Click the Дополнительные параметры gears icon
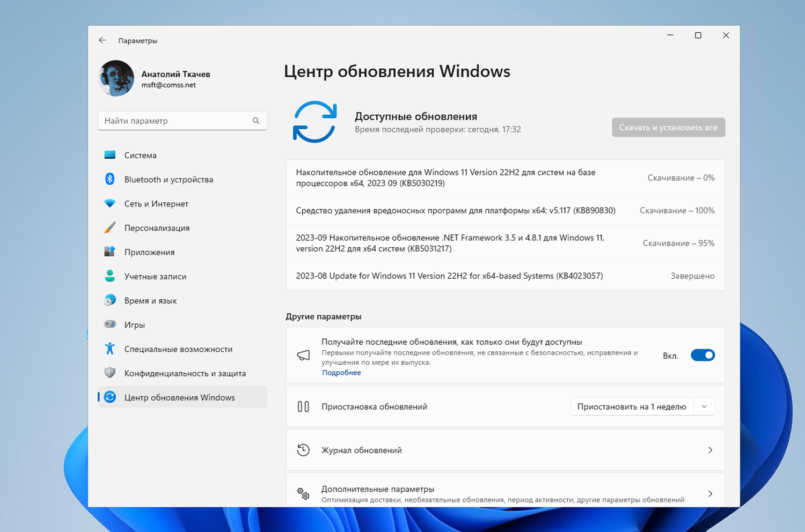Image resolution: width=805 pixels, height=532 pixels. coord(303,493)
